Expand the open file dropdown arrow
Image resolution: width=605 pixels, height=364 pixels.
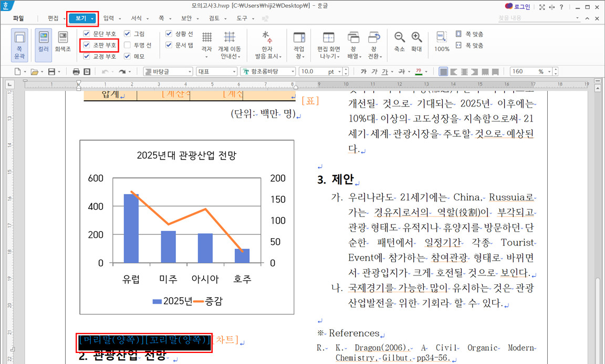tap(41, 72)
